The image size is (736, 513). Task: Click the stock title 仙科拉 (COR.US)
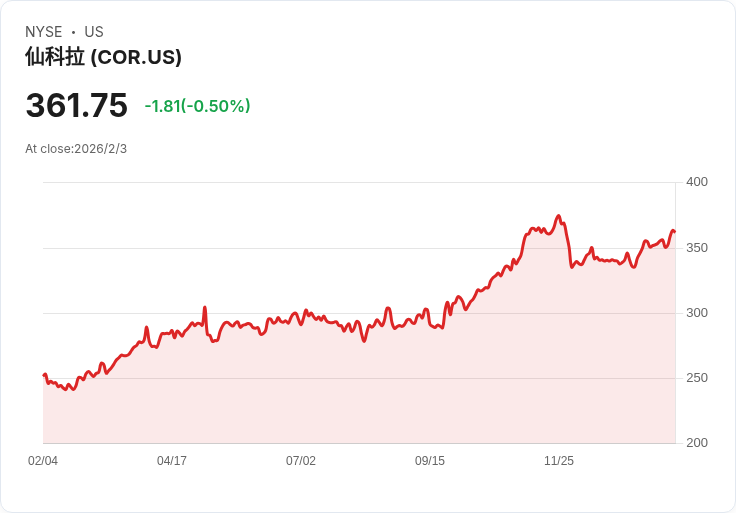(103, 57)
